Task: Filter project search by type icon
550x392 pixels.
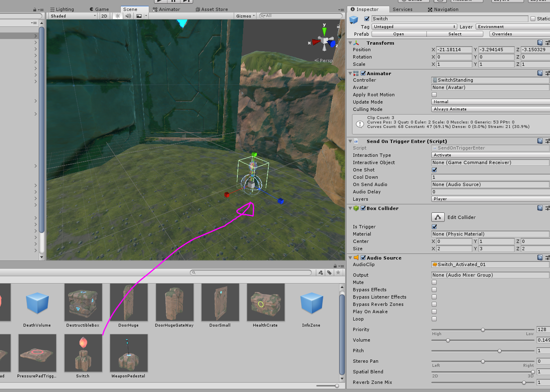Action: click(x=321, y=273)
